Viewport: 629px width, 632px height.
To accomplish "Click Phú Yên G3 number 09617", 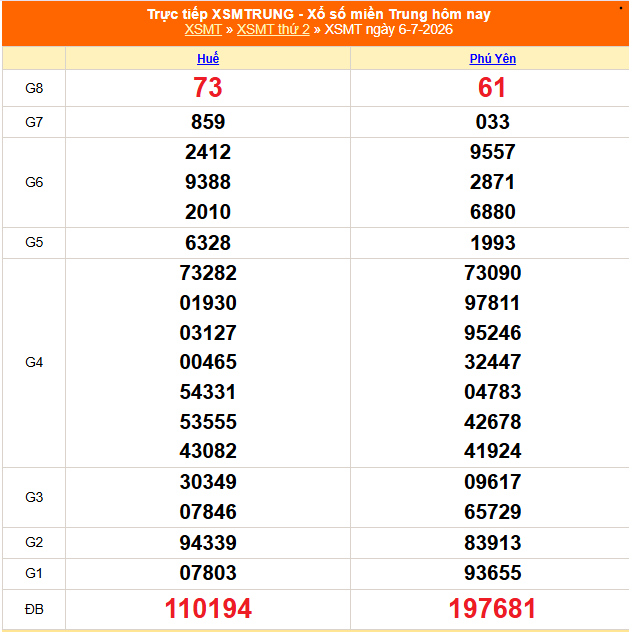I will coord(492,482).
